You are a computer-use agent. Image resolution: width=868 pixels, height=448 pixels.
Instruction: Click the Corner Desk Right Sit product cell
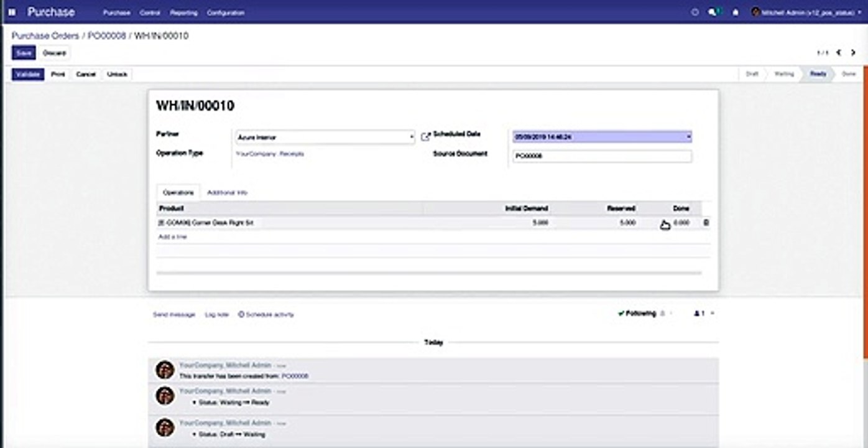[206, 223]
